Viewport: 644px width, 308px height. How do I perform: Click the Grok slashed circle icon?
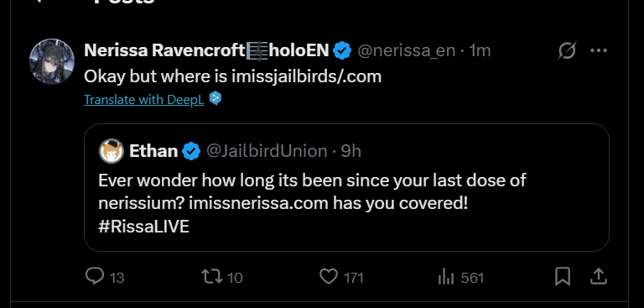pyautogui.click(x=567, y=50)
